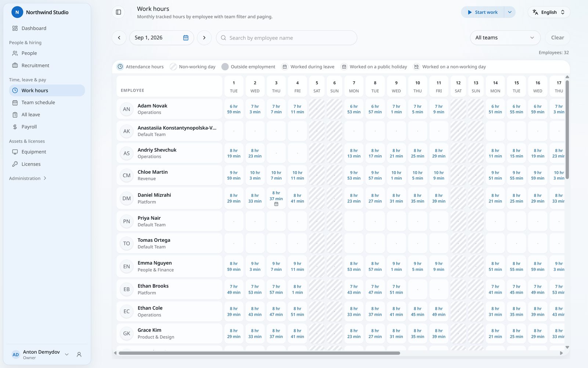Click the Worked on a non-working day icon

coord(416,67)
